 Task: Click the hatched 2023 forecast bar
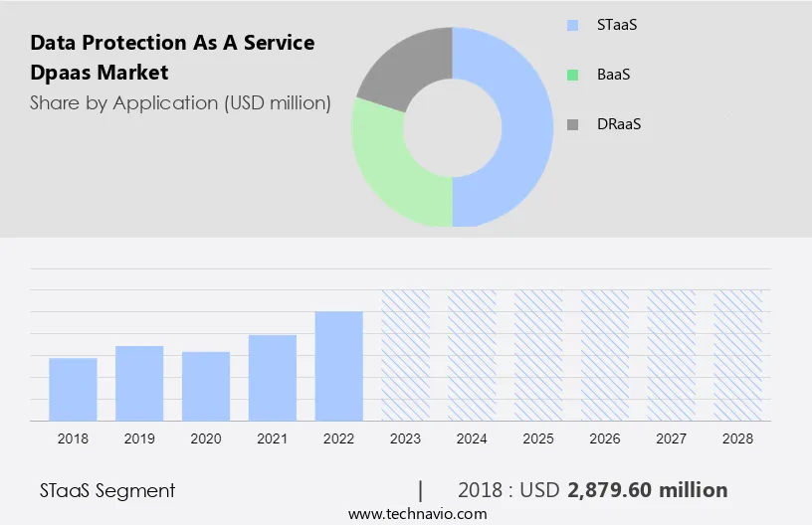click(x=406, y=355)
